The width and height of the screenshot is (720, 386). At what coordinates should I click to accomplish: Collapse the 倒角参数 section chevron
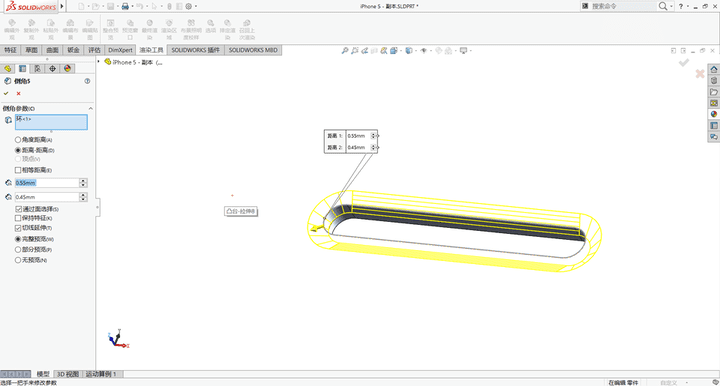point(90,108)
